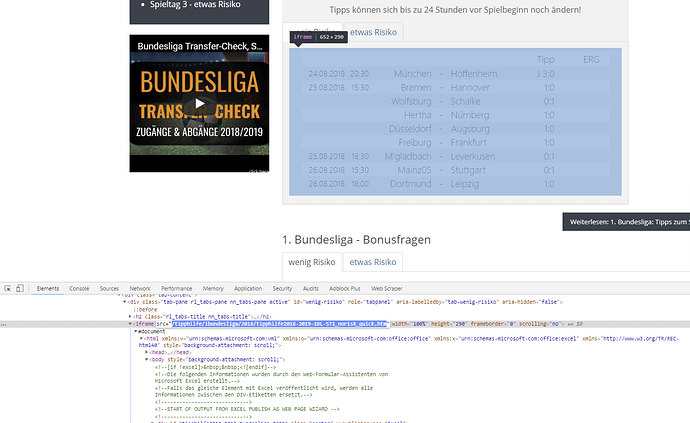Click 'Weiterlesen: 1. Bundesliga' link
Screen dimensions: 690x423
626,223
